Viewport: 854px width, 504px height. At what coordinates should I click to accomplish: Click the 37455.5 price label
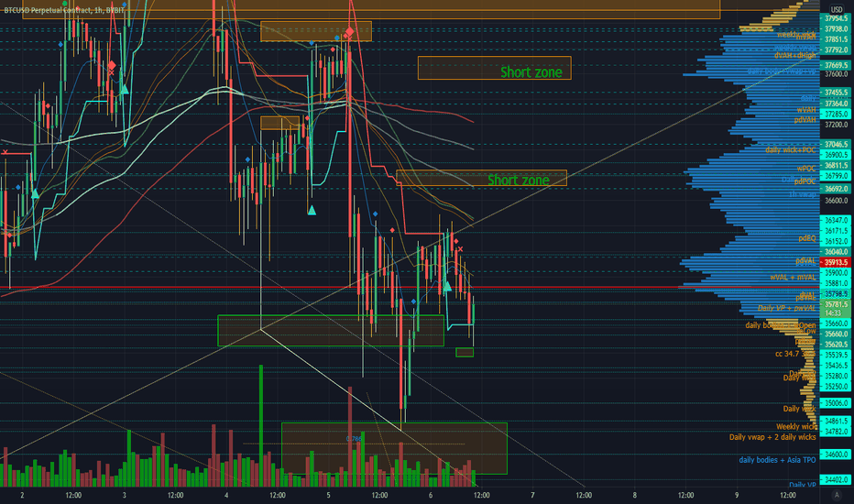(x=836, y=93)
